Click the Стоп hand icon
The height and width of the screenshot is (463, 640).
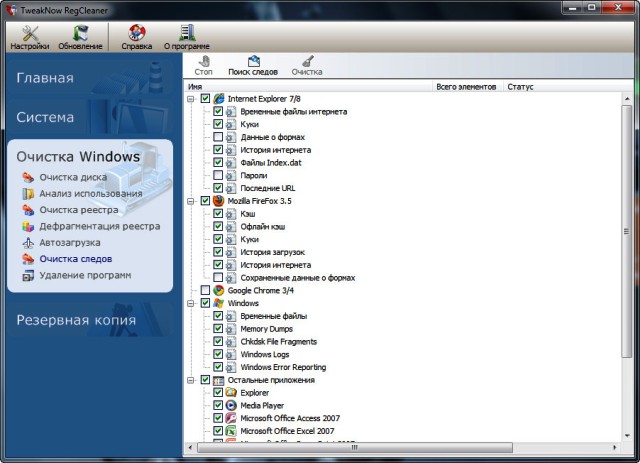pyautogui.click(x=204, y=61)
